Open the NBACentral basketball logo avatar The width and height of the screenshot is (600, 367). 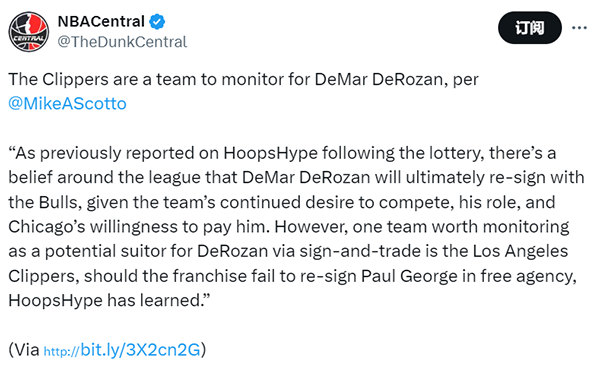29,31
